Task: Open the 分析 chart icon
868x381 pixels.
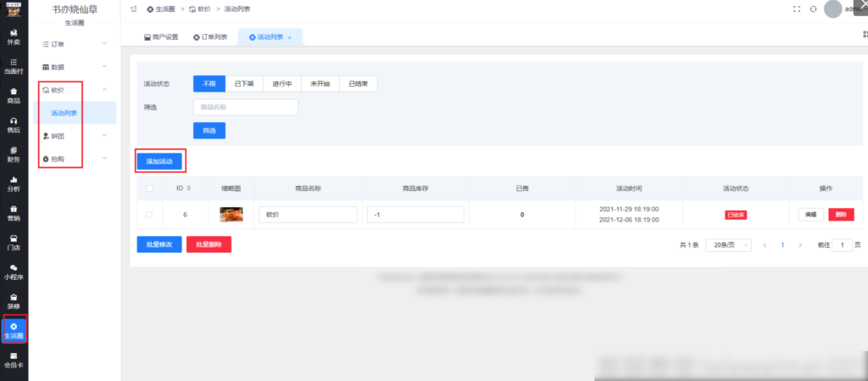Action: click(x=14, y=183)
